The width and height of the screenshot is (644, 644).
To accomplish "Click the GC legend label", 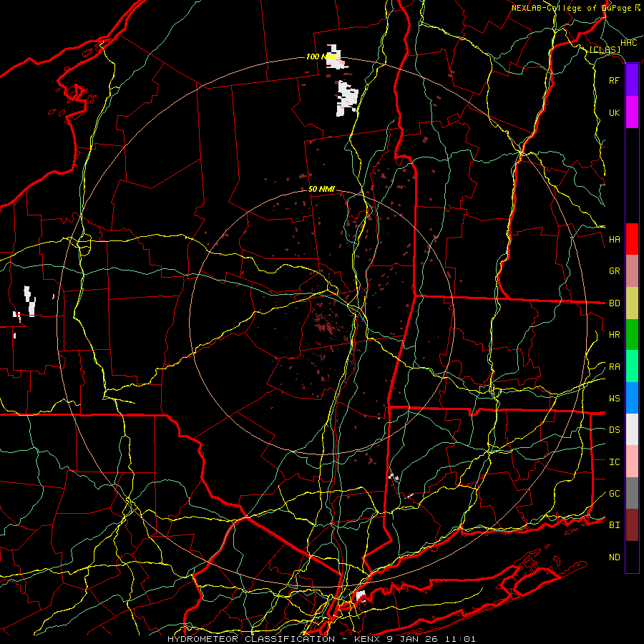I will 615,493.
